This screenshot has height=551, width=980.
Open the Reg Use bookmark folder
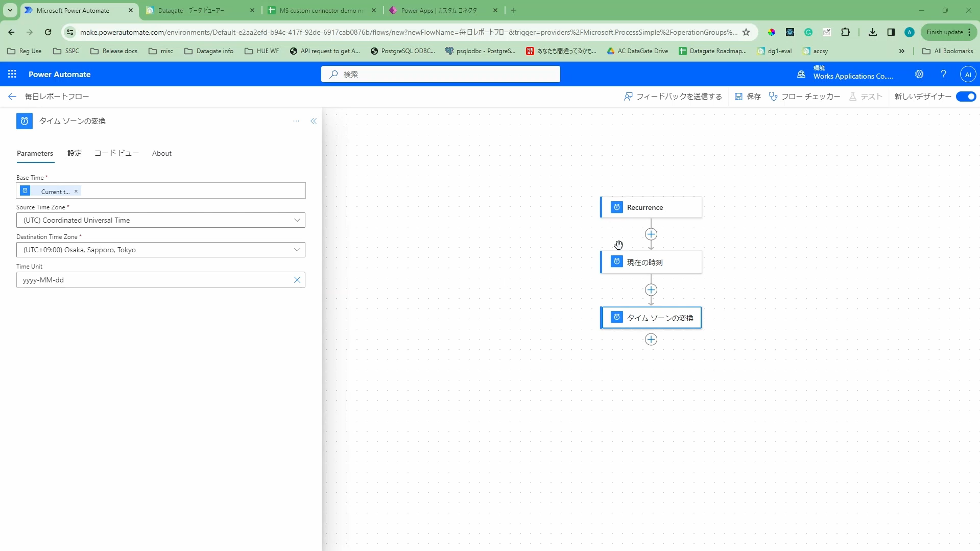click(25, 51)
